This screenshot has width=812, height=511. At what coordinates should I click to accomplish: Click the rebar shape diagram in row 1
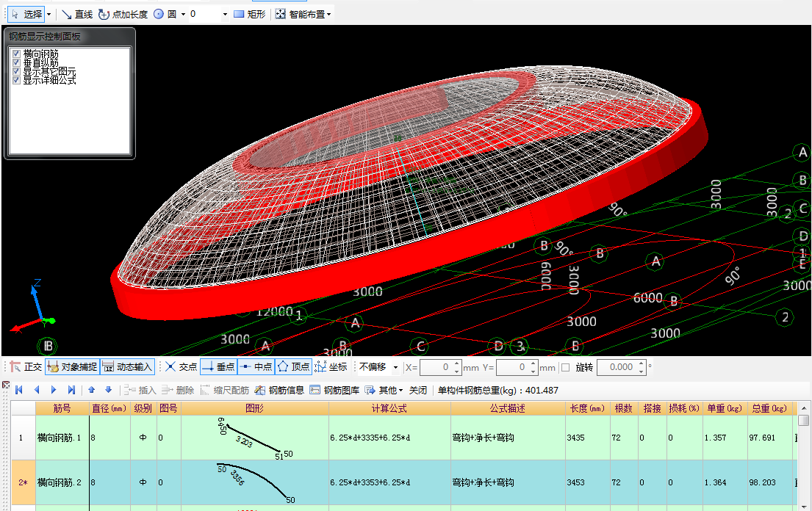pos(255,438)
